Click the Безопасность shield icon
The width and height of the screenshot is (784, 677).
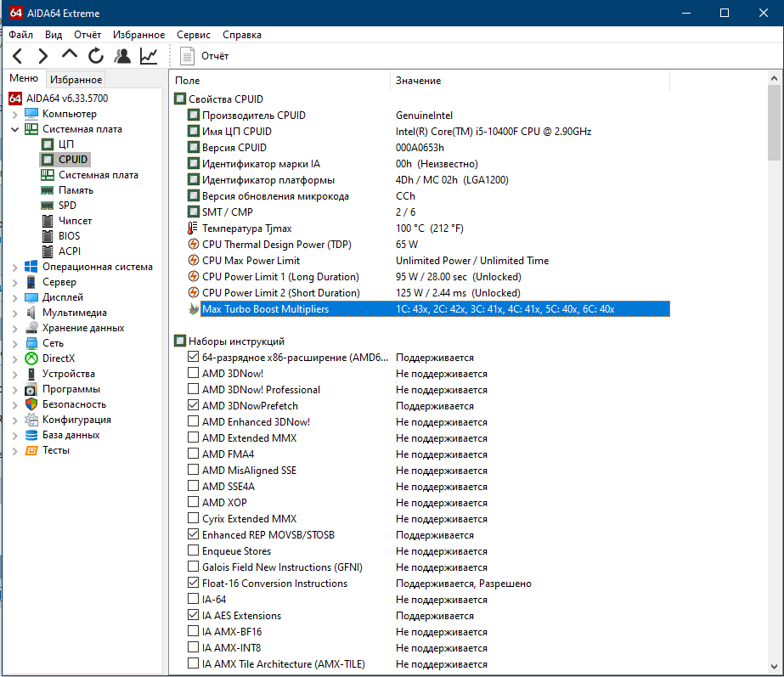31,404
